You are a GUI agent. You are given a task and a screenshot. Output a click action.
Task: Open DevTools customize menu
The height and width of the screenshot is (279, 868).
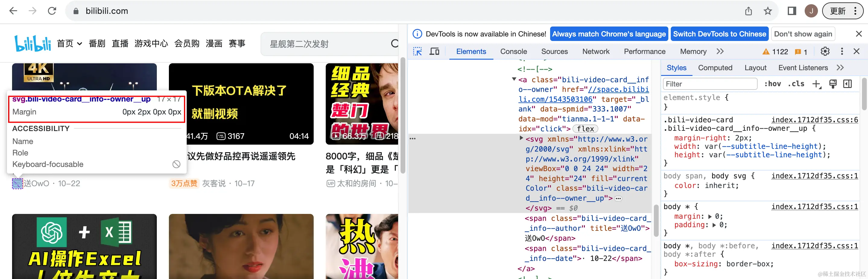[842, 52]
